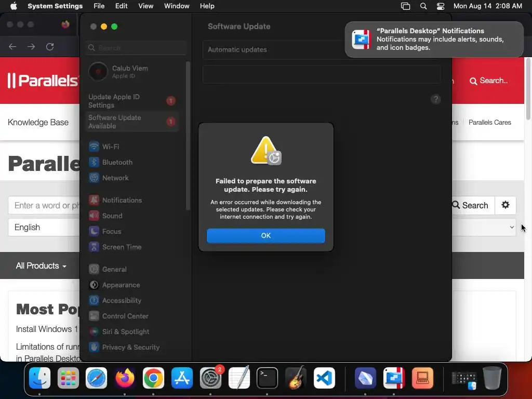Open Network settings in the sidebar
The image size is (532, 399).
coord(132,178)
